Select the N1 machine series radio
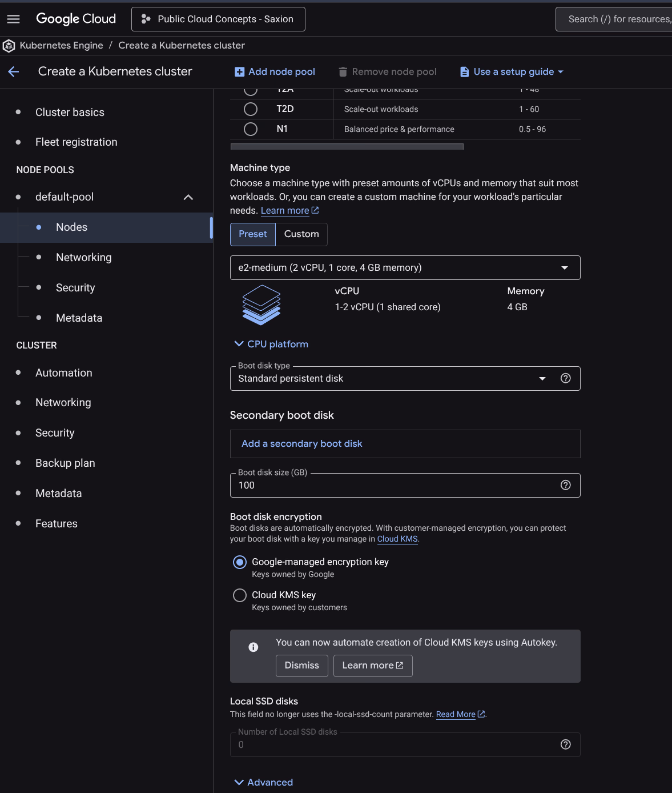The height and width of the screenshot is (793, 672). (x=251, y=129)
